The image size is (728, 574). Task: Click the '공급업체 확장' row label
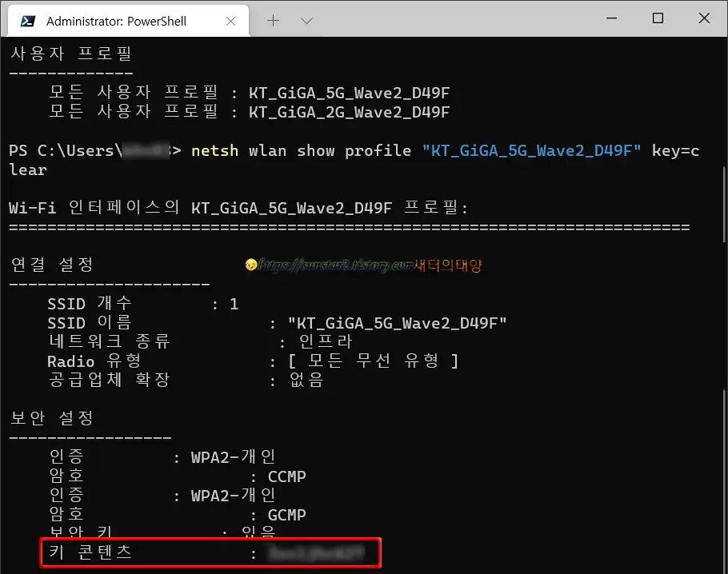coord(110,380)
